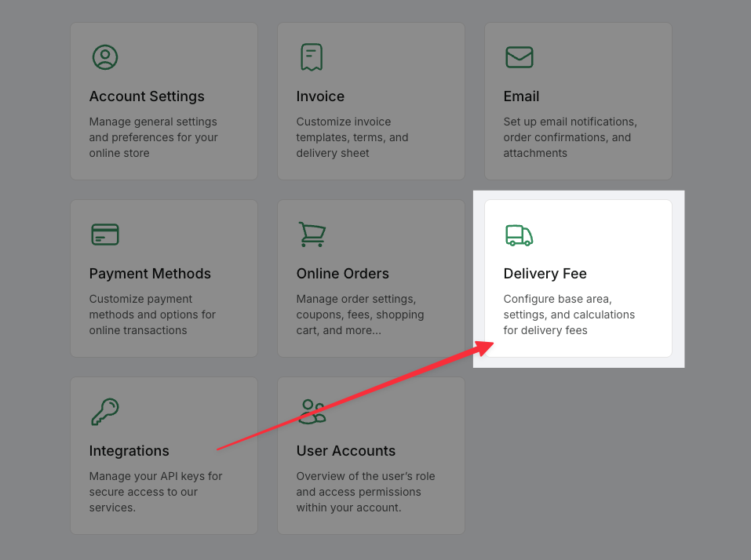Click the 'Set up email notifications' description
The height and width of the screenshot is (560, 751).
click(x=570, y=137)
